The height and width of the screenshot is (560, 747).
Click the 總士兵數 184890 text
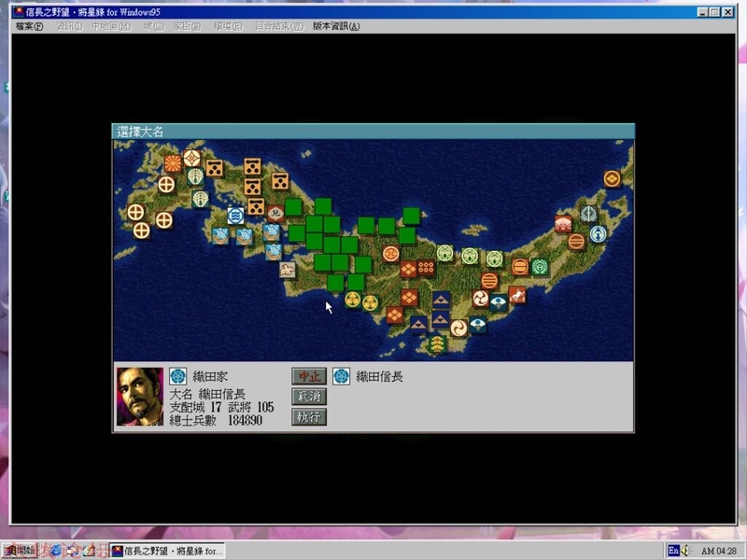click(216, 420)
